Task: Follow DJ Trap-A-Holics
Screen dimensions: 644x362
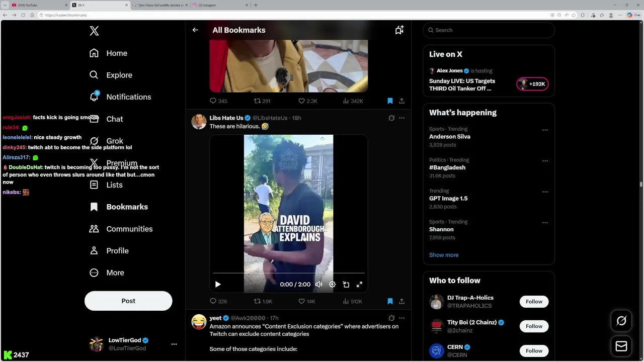Action: tap(534, 302)
